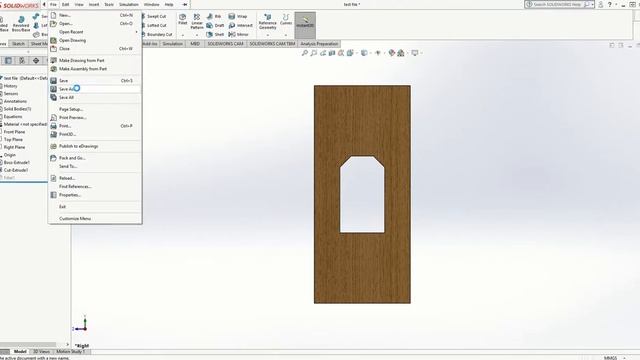Choose Print3D in the File menu
The width and height of the screenshot is (640, 360).
[x=95, y=134]
